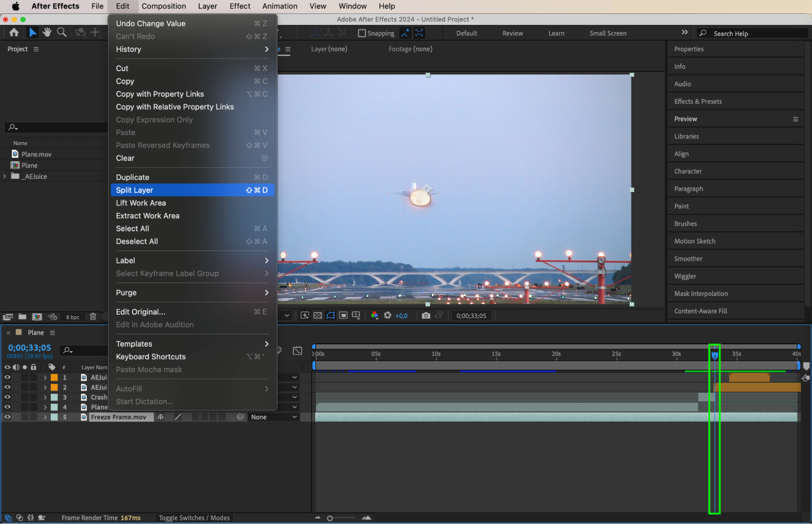This screenshot has height=524, width=812.
Task: Select the Zoom magnifier tool
Action: [x=61, y=32]
